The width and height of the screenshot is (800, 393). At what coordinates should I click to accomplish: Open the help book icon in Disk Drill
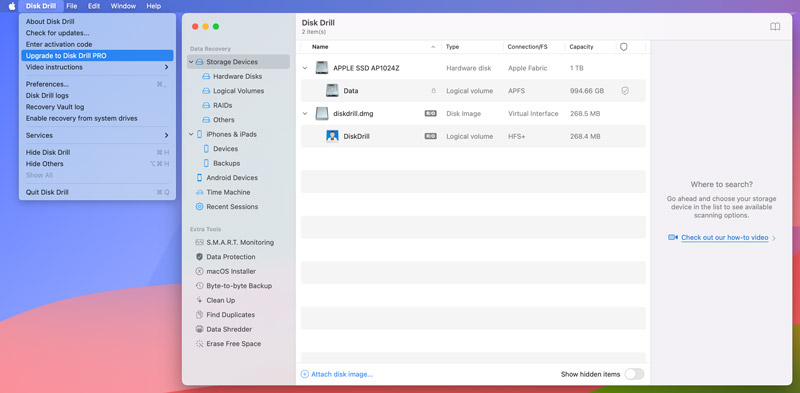coord(775,27)
